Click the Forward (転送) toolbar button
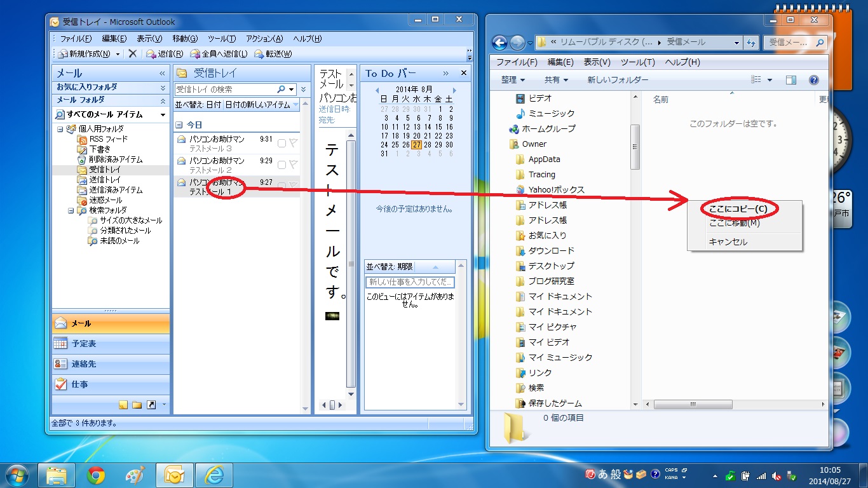Screen dimensions: 868x488 pyautogui.click(x=273, y=54)
